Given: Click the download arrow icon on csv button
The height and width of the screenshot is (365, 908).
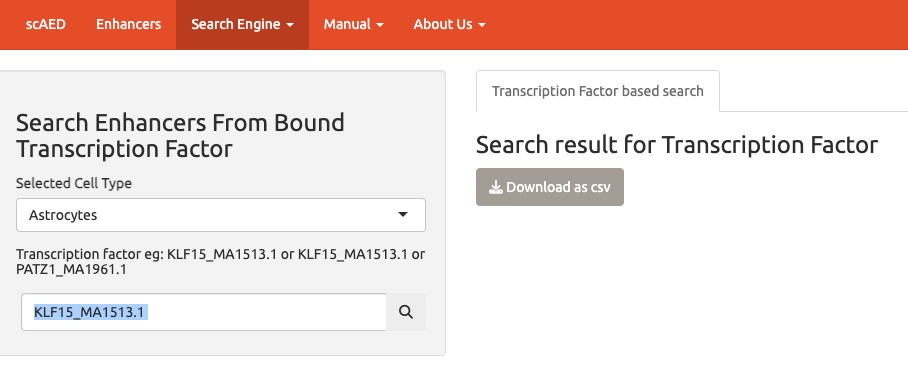Looking at the screenshot, I should [496, 187].
